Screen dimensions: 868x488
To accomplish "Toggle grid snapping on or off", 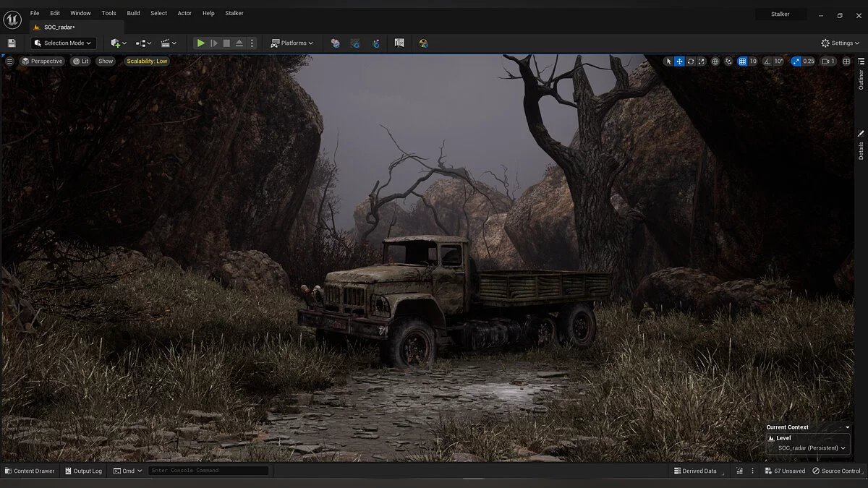I will (x=741, y=61).
